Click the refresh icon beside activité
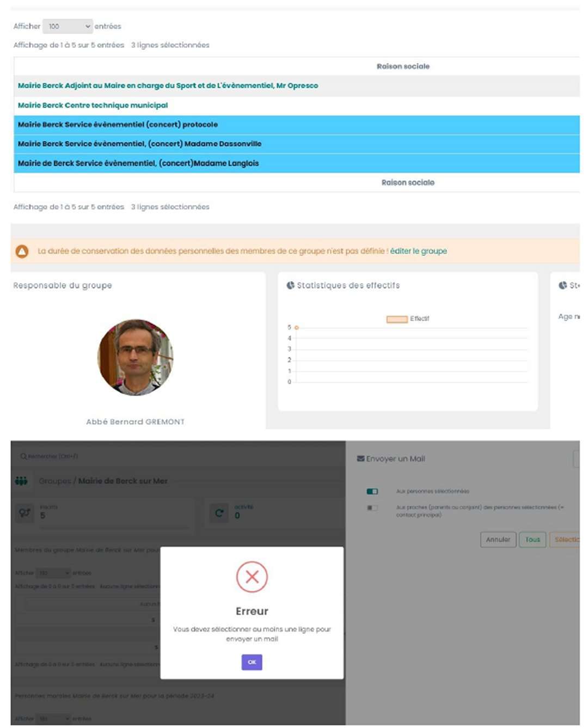This screenshot has width=588, height=728. point(219,512)
